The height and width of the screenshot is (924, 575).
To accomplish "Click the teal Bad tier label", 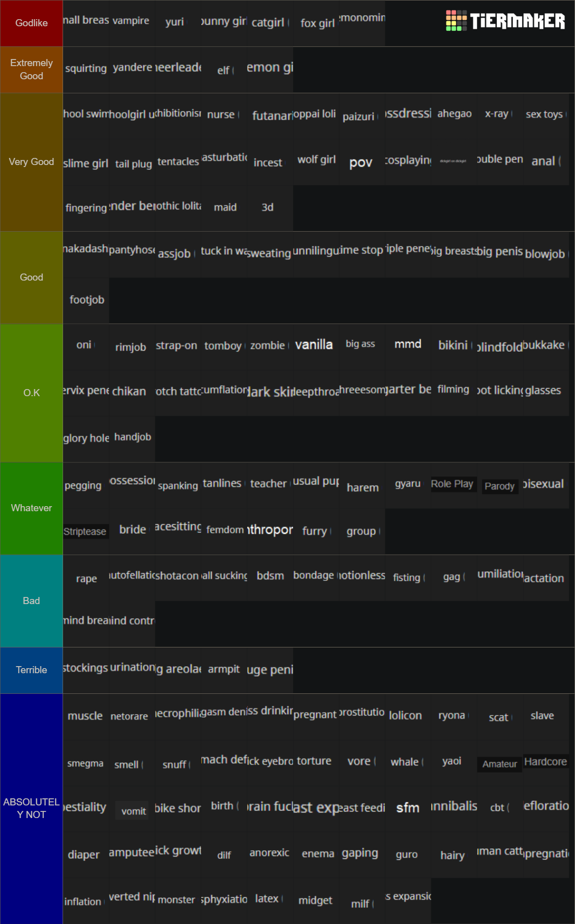I will 31,601.
